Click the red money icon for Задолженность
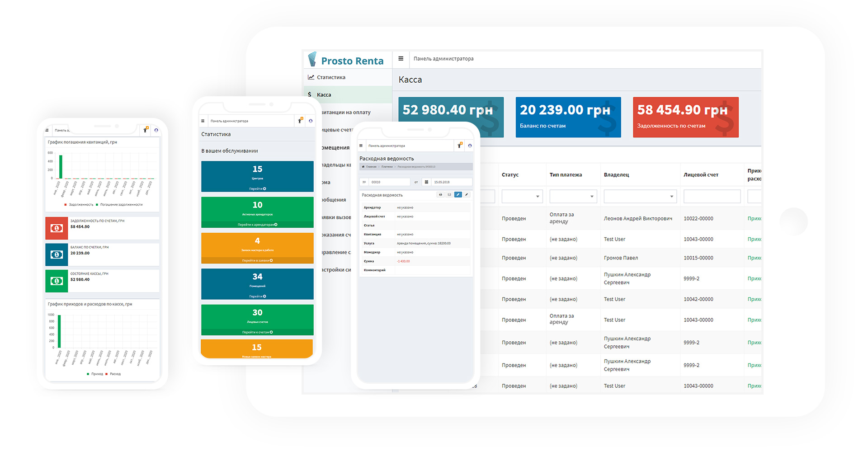868x452 pixels. [57, 228]
